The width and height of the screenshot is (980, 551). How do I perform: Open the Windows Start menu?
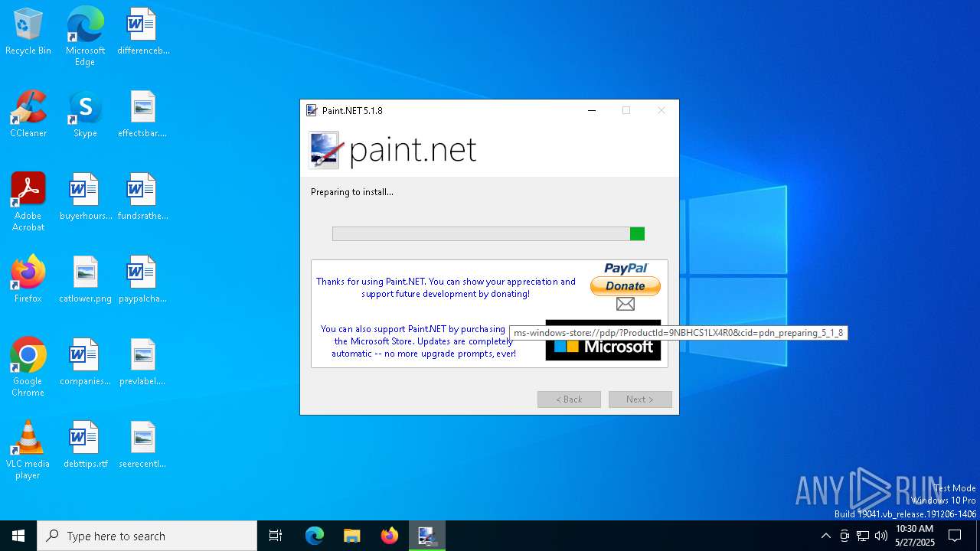click(x=18, y=536)
